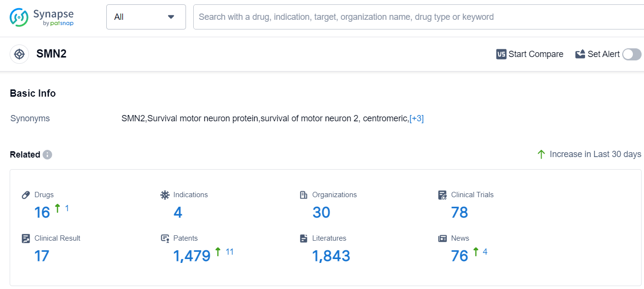Image resolution: width=644 pixels, height=289 pixels.
Task: Open the All search category dropdown
Action: coord(146,17)
